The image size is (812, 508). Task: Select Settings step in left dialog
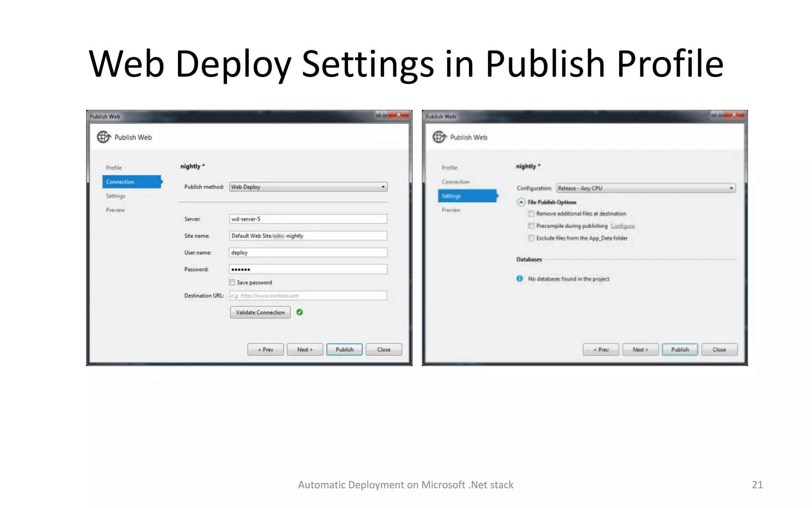coord(115,196)
